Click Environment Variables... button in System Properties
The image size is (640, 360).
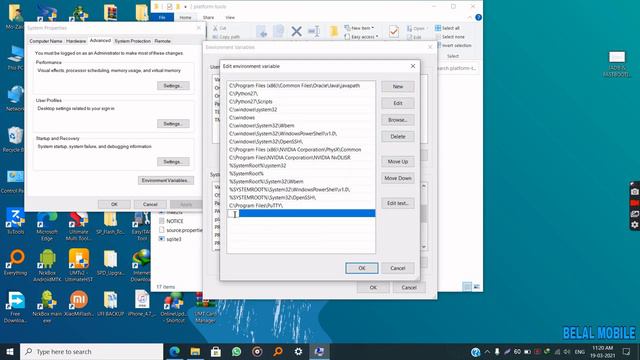pos(166,180)
